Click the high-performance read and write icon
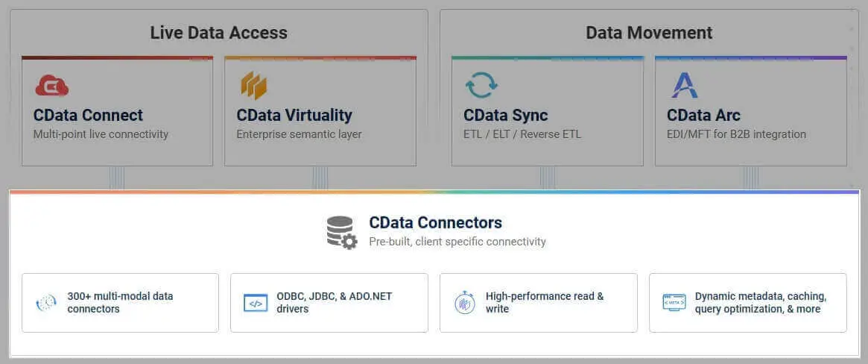The image size is (868, 364). [465, 303]
